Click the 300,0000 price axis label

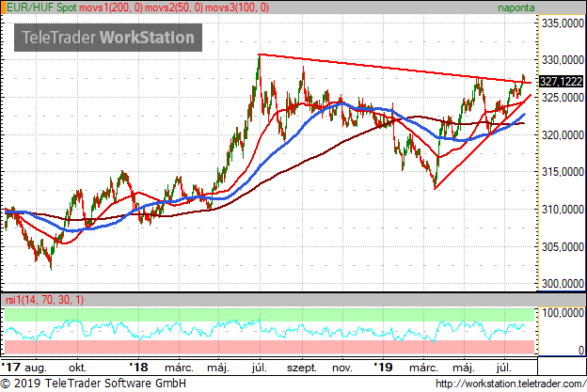click(563, 284)
